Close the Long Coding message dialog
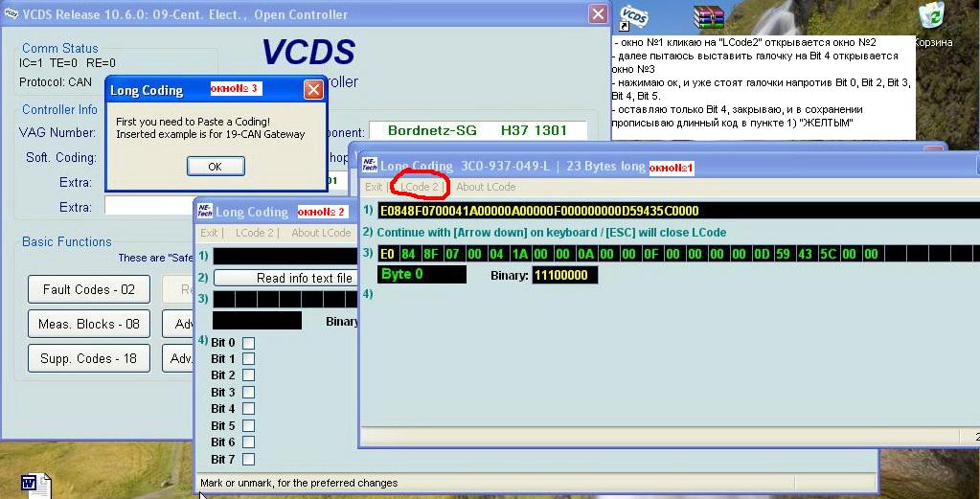The width and height of the screenshot is (980, 499). (313, 90)
